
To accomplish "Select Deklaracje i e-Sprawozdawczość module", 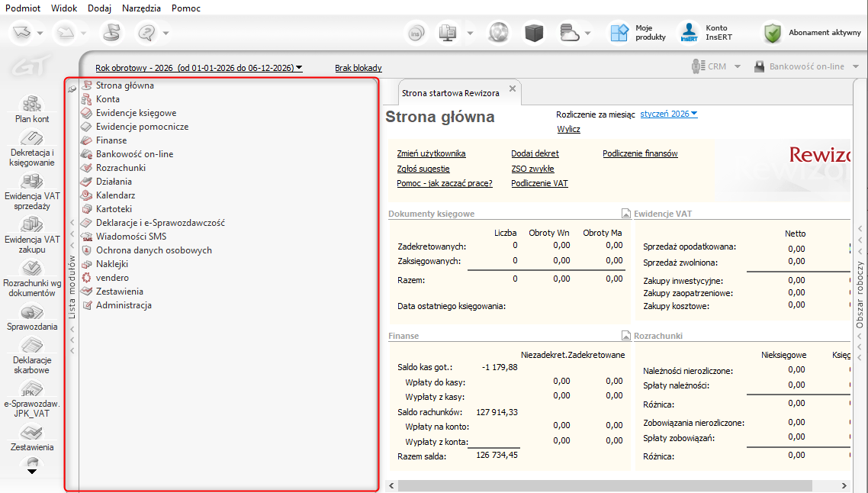I will pyautogui.click(x=160, y=223).
